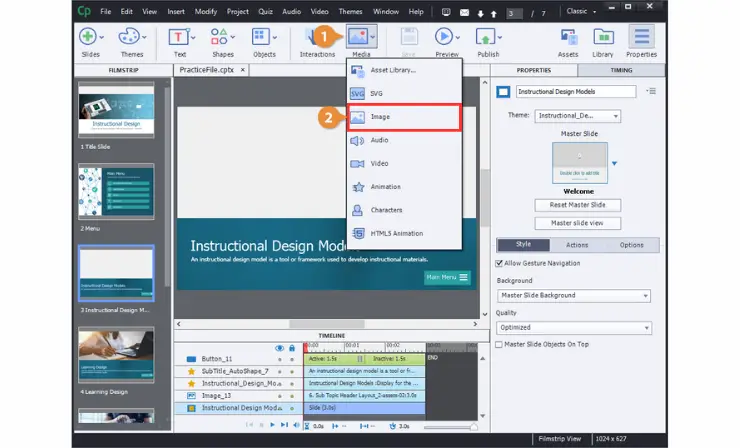The image size is (740, 448).
Task: Click the Publish toolbar icon
Action: [485, 37]
